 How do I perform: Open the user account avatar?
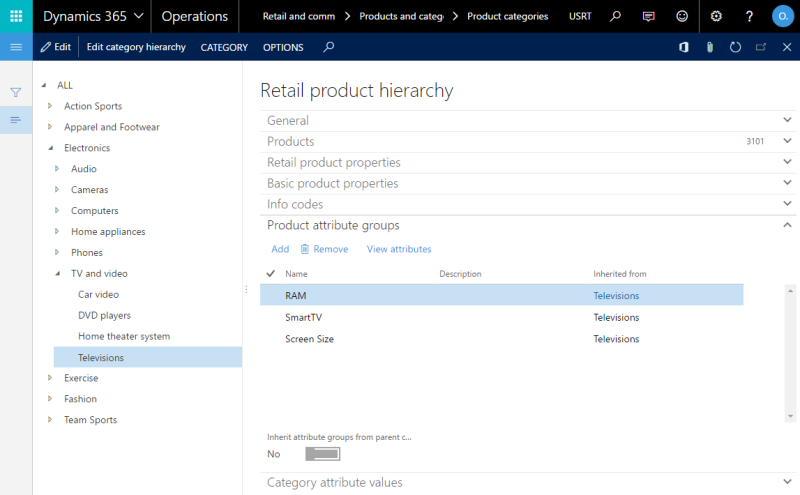[783, 16]
